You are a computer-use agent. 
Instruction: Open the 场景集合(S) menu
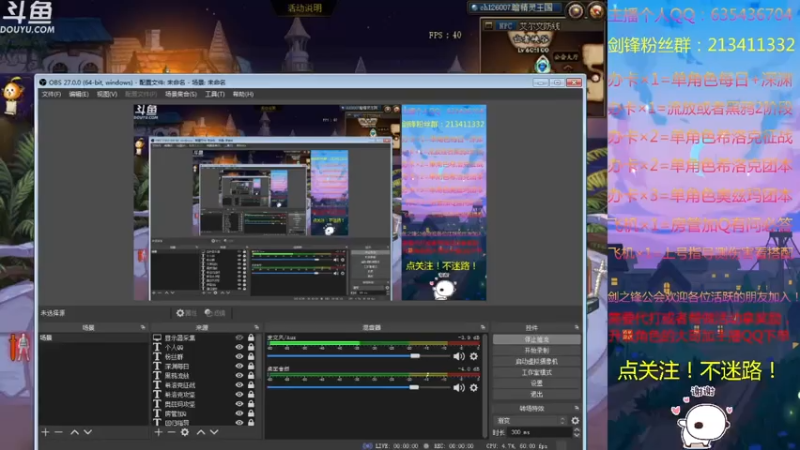click(181, 94)
